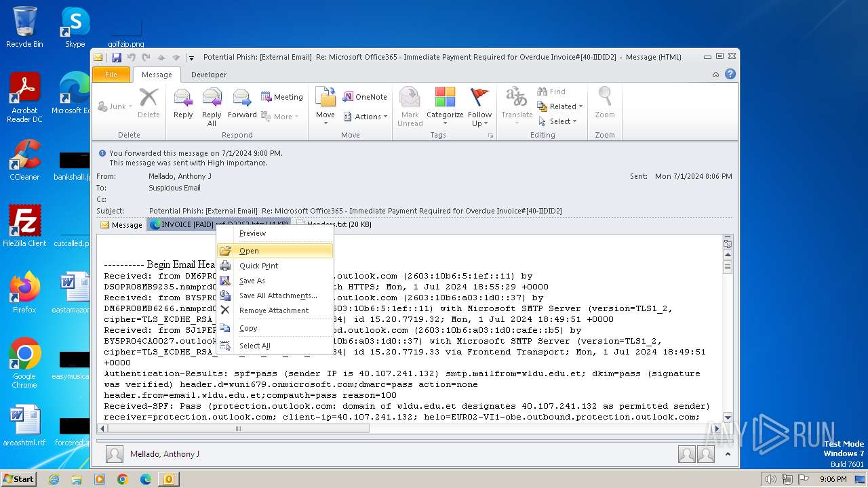Click the vertical scrollbar down arrow
This screenshot has height=488, width=868.
(728, 418)
